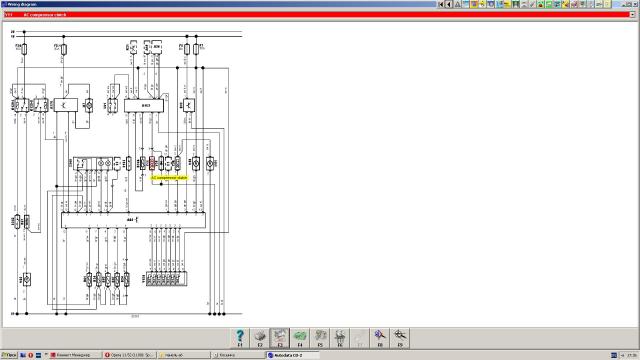
Task: Open the Start button on taskbar
Action: point(9,355)
